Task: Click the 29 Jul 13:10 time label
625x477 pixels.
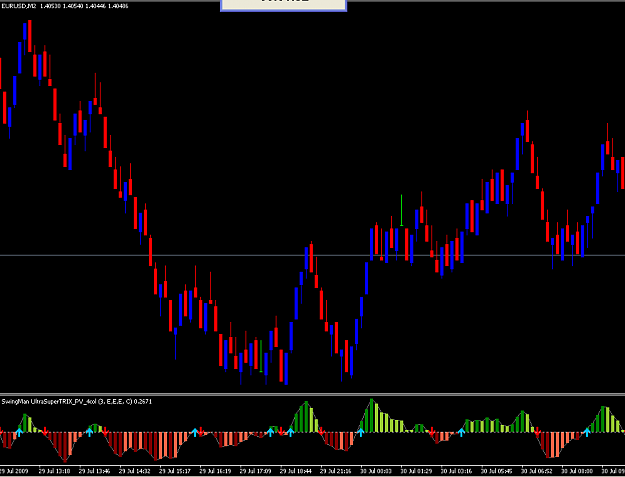Action: (55, 471)
